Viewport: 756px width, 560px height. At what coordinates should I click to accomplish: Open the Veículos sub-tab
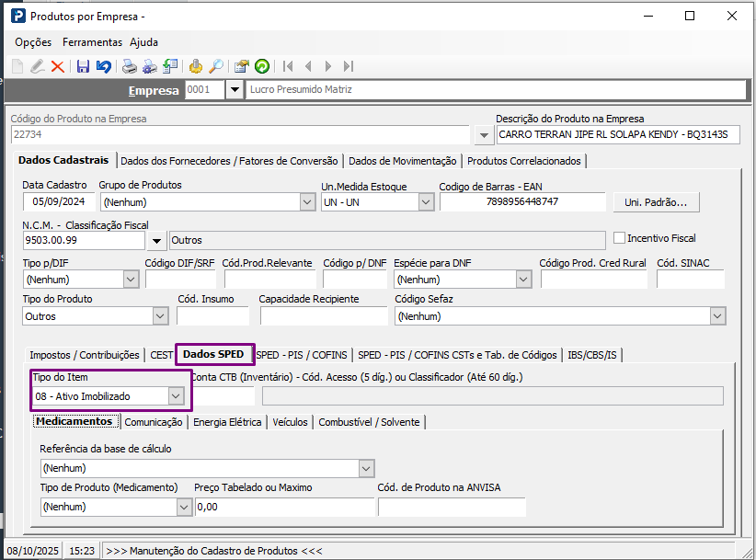pyautogui.click(x=290, y=422)
